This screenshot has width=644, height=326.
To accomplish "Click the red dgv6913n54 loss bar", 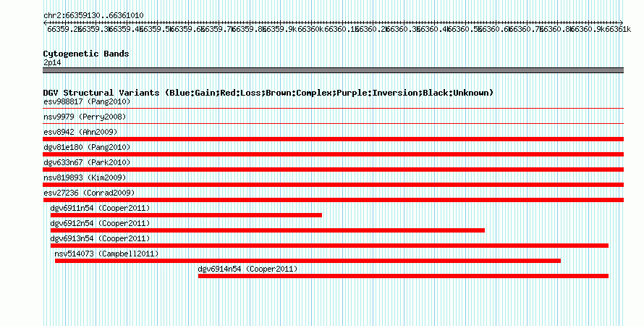I will click(x=329, y=246).
